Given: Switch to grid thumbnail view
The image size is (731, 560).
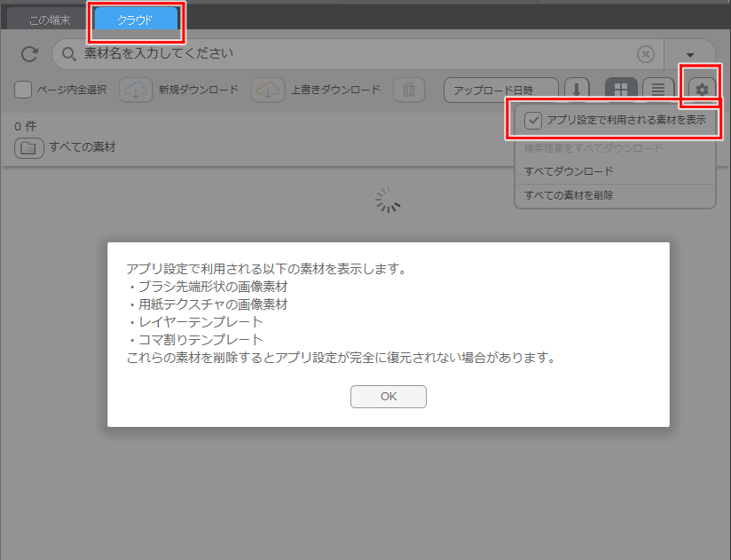Looking at the screenshot, I should [621, 89].
